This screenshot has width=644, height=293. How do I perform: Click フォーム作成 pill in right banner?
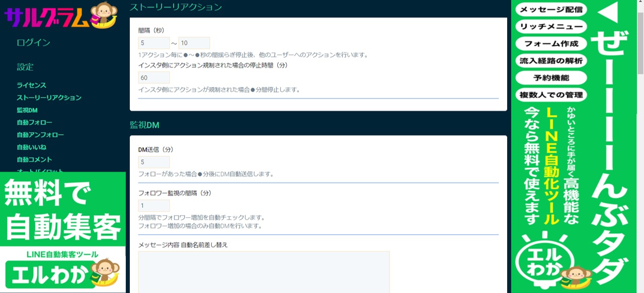(x=551, y=44)
